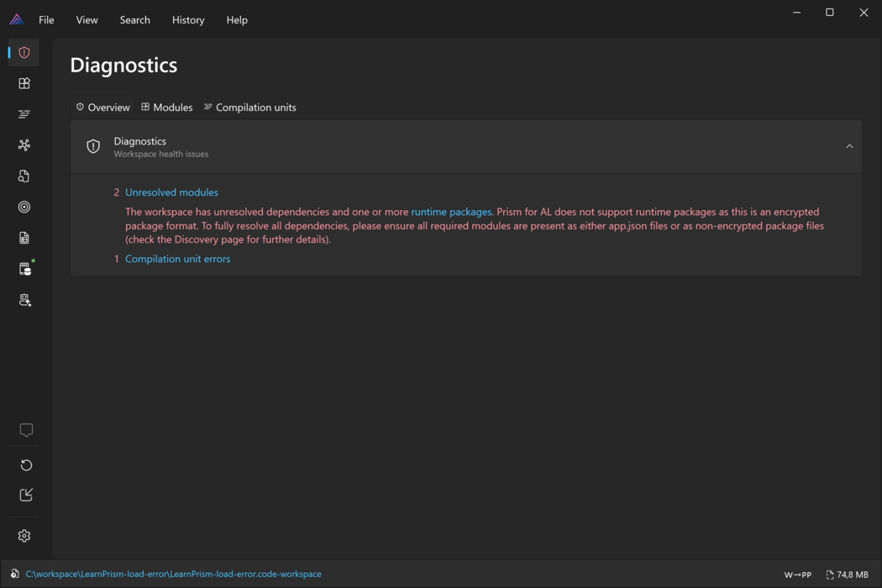Screen dimensions: 882x588
Task: Open the stacked-lines compilation units sidebar icon
Action: [24, 114]
